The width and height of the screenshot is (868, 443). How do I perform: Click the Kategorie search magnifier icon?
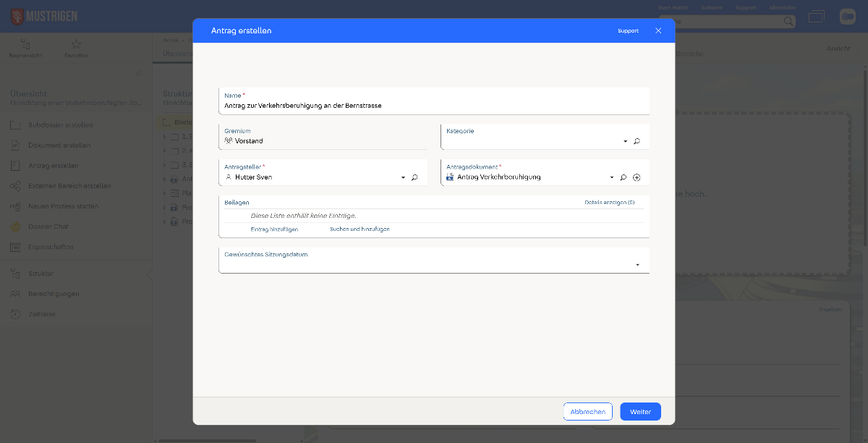coord(637,141)
